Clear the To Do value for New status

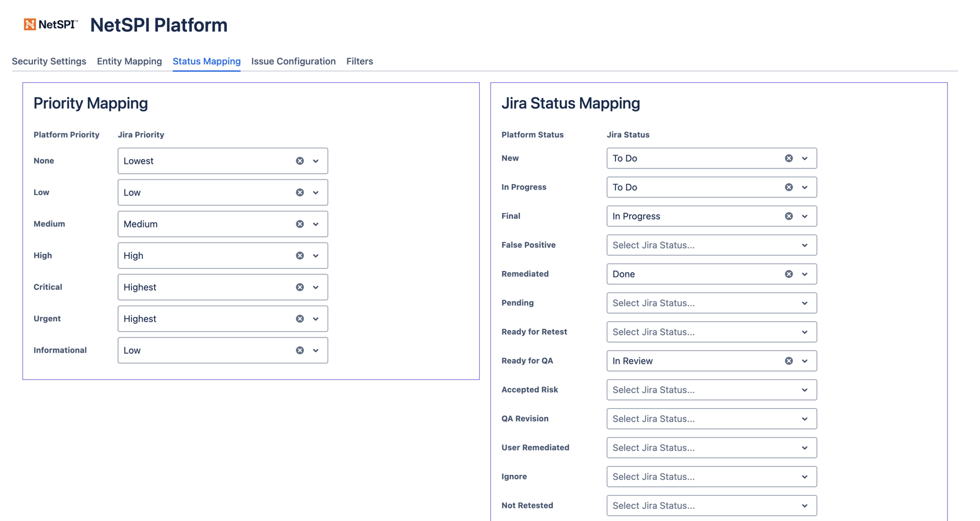coord(788,158)
